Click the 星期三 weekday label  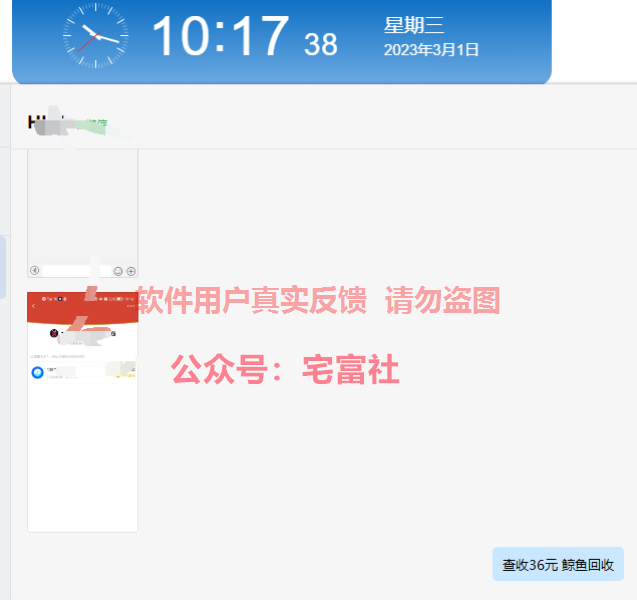414,25
